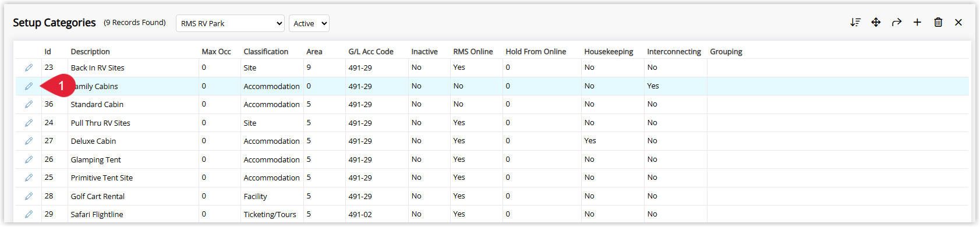Select the Pull Thru RV Sites description
980x227 pixels.
point(100,123)
